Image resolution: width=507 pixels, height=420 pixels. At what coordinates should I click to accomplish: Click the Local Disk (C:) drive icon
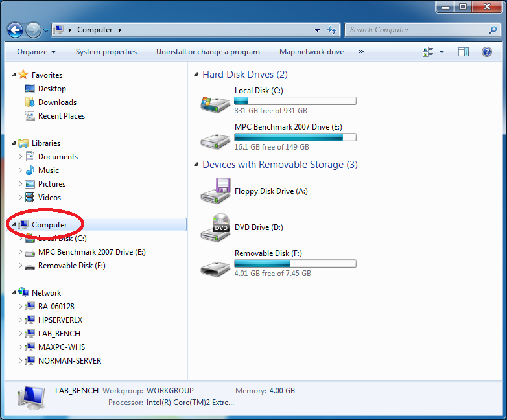click(215, 104)
